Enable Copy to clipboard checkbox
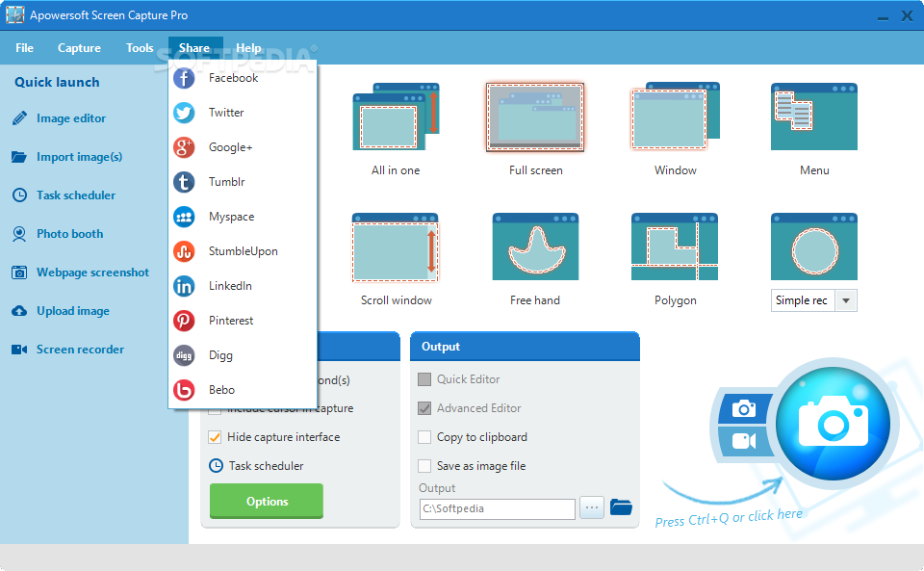The width and height of the screenshot is (924, 571). point(424,437)
